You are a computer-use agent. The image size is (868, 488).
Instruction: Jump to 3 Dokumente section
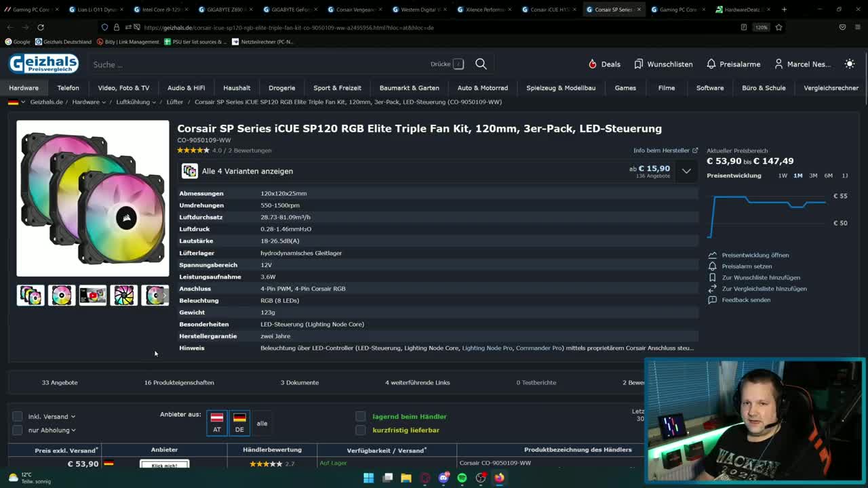pyautogui.click(x=300, y=382)
